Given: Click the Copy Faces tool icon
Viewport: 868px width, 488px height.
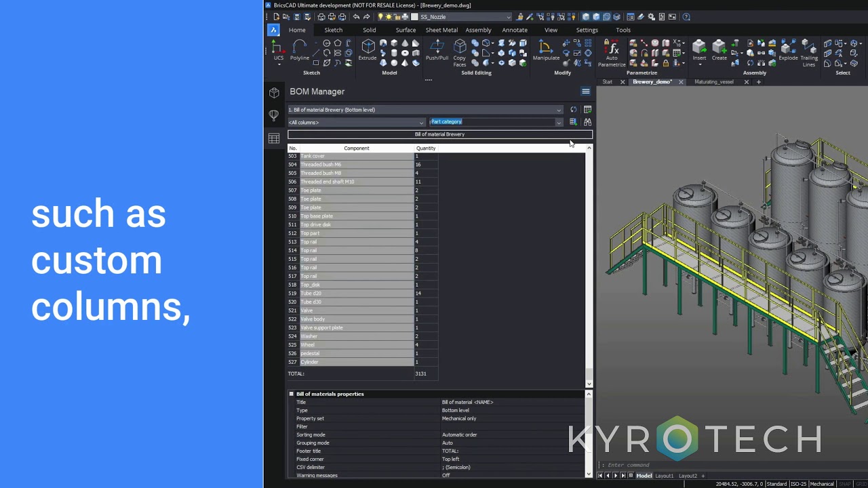Looking at the screenshot, I should [460, 52].
